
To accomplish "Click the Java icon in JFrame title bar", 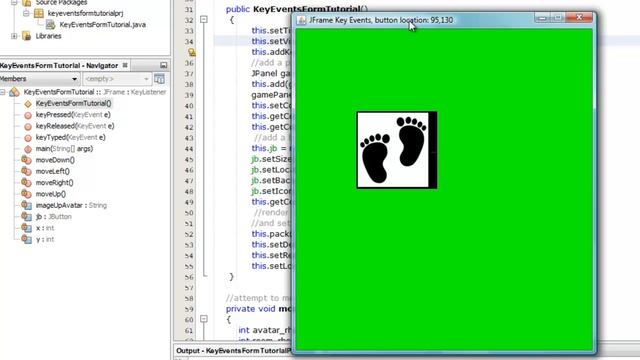I will 301,20.
